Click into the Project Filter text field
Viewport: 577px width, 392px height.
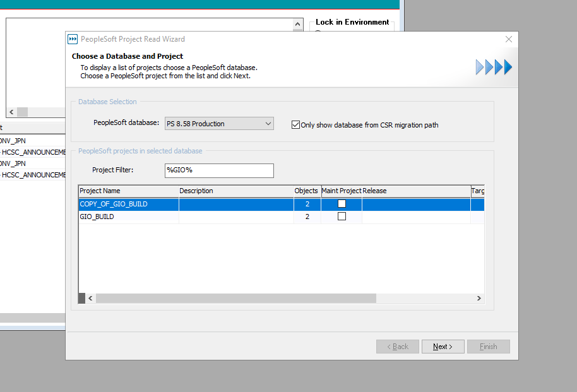[218, 170]
